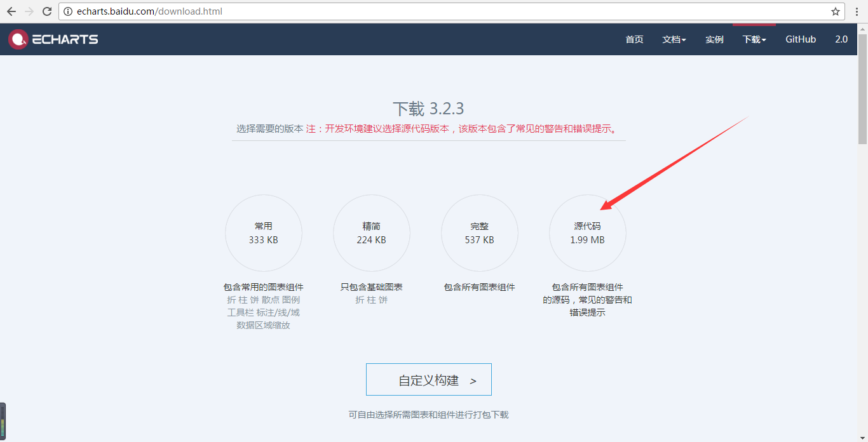View site info icon in address bar
The image size is (868, 442).
68,11
